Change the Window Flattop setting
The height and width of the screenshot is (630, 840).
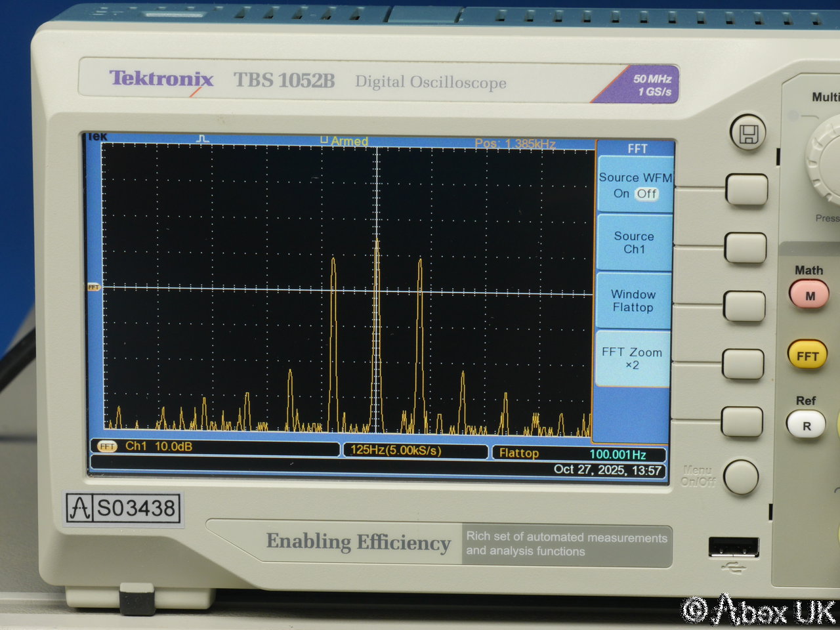pos(633,301)
